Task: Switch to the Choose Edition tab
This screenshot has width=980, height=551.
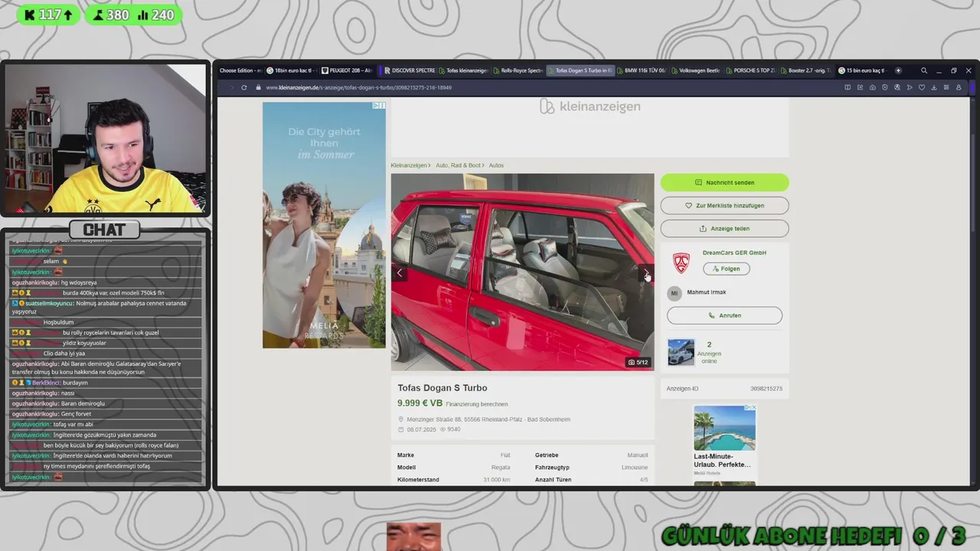Action: tap(240, 70)
